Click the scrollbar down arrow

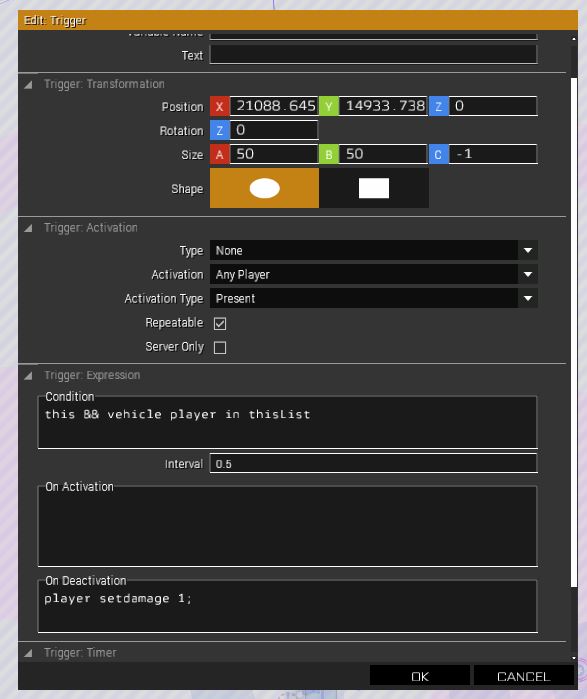point(574,658)
